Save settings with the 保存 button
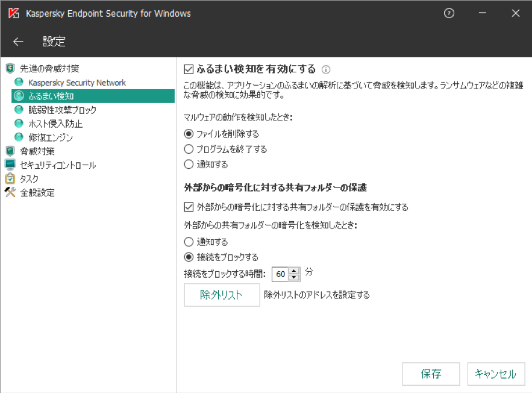 coord(431,374)
